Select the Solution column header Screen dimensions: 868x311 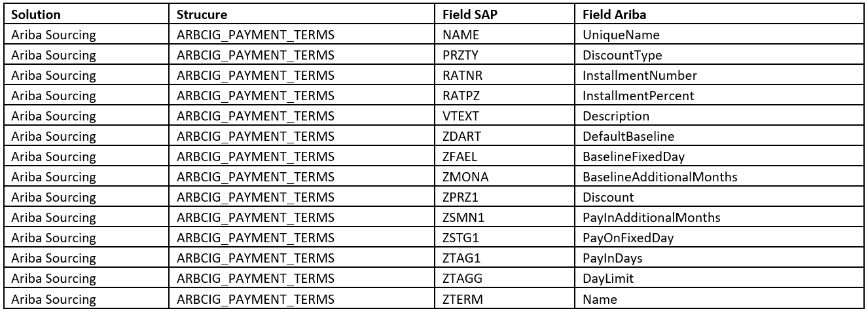coord(88,14)
